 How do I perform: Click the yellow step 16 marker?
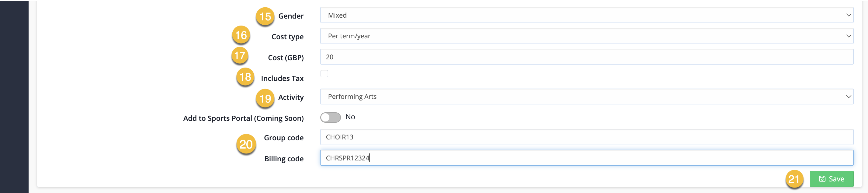241,35
